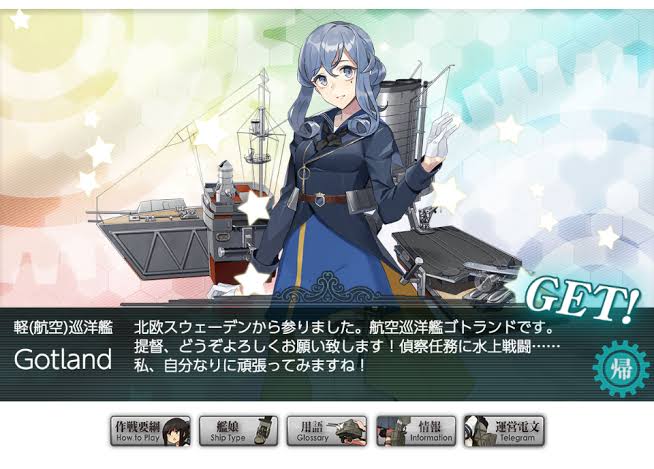The width and height of the screenshot is (654, 469).
Task: Open the Information page
Action: (x=416, y=431)
